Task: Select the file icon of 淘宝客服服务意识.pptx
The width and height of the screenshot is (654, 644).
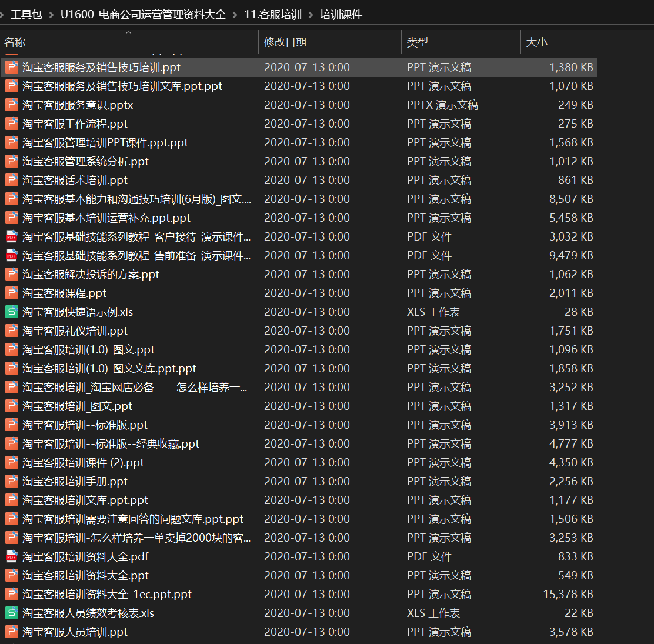Action: click(x=12, y=105)
